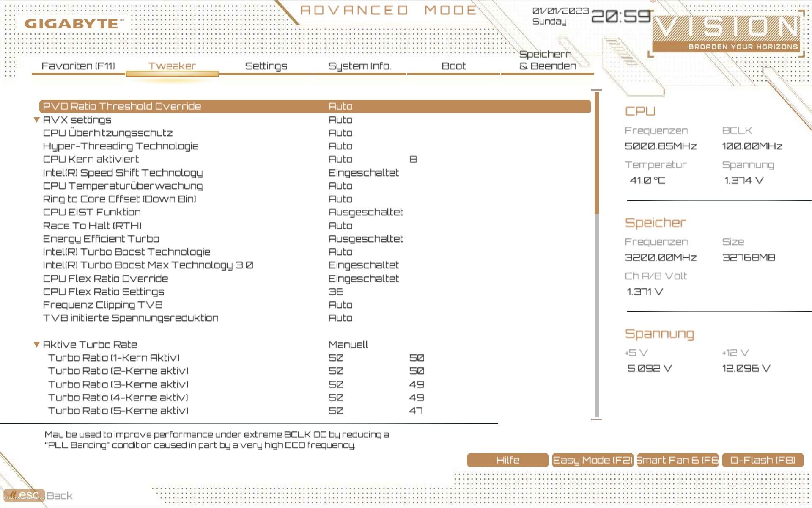Click the Vision Broaden Your Horizons logo
Image resolution: width=812 pixels, height=508 pixels.
pos(727,33)
